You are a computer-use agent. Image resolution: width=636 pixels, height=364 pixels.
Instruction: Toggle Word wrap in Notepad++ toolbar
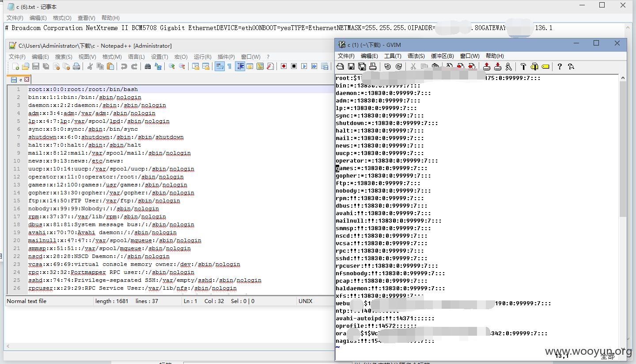[220, 66]
